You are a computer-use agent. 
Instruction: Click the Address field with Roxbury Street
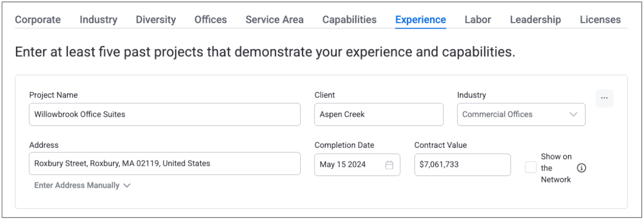coord(164,164)
